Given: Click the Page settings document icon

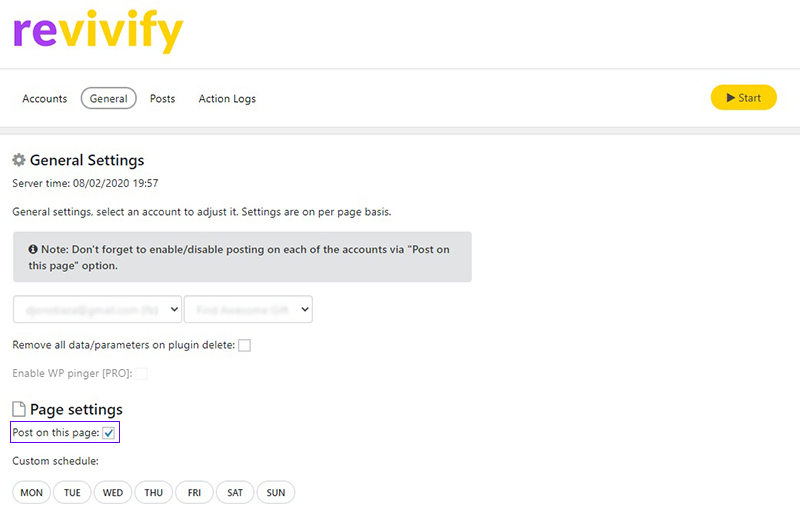Looking at the screenshot, I should click(19, 409).
